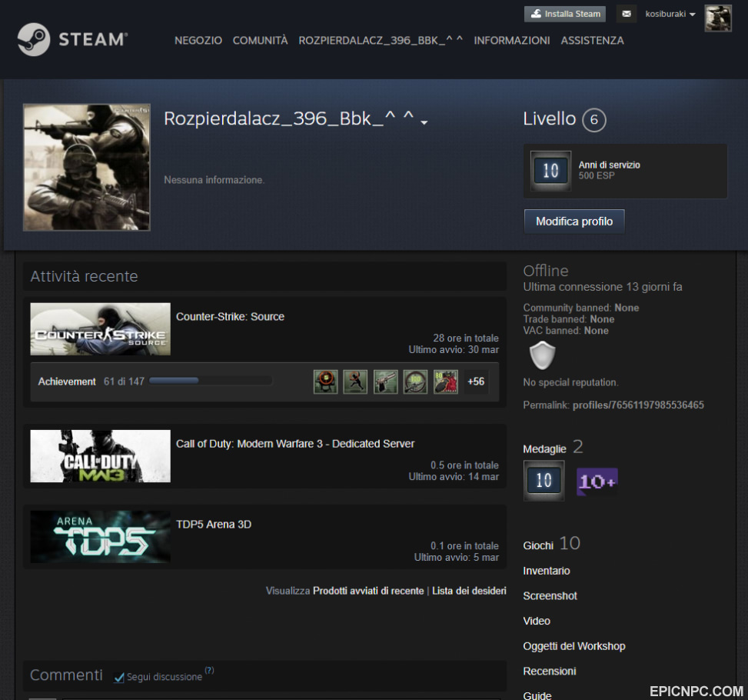The height and width of the screenshot is (700, 748).
Task: Click the Ultima connessione 13 giorni fa text
Action: pos(603,287)
